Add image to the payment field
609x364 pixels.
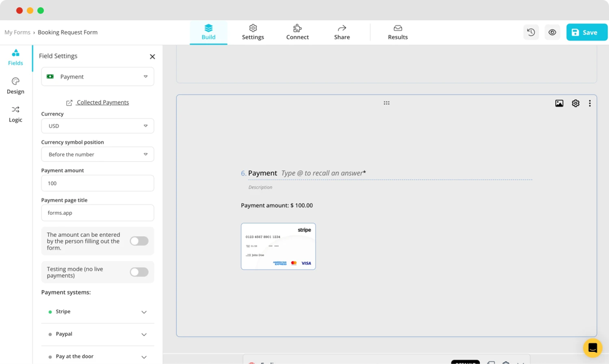click(x=559, y=103)
